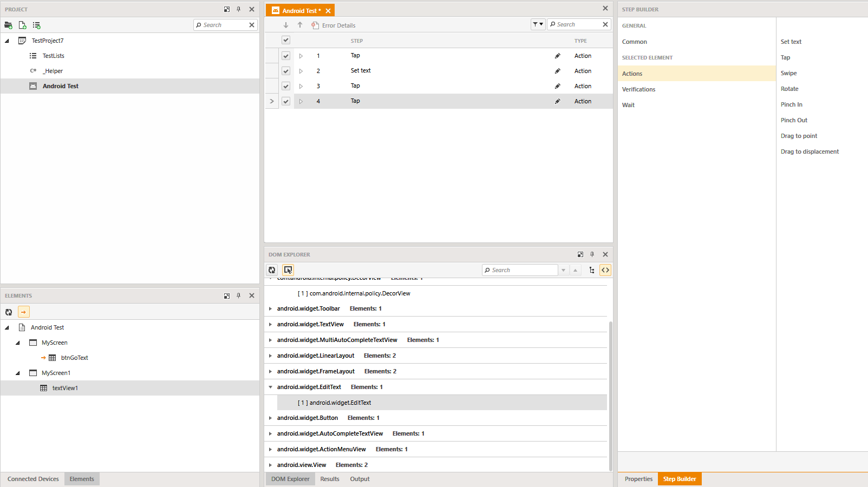The image size is (868, 487).
Task: Toggle the code view icon in DOM Explorer
Action: pyautogui.click(x=605, y=270)
